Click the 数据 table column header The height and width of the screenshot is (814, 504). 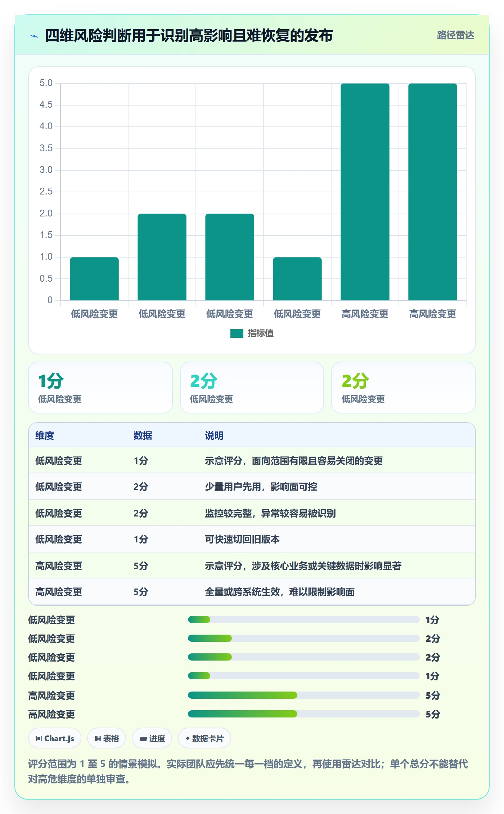tap(143, 435)
